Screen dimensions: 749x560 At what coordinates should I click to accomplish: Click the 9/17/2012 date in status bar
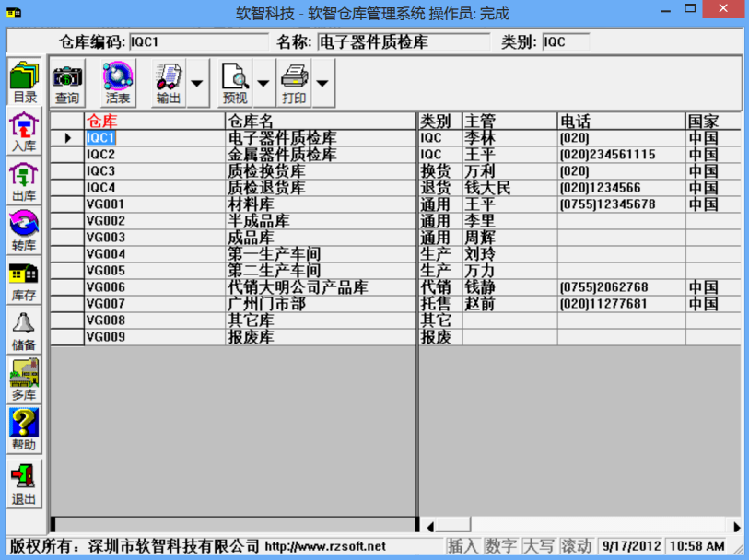631,545
